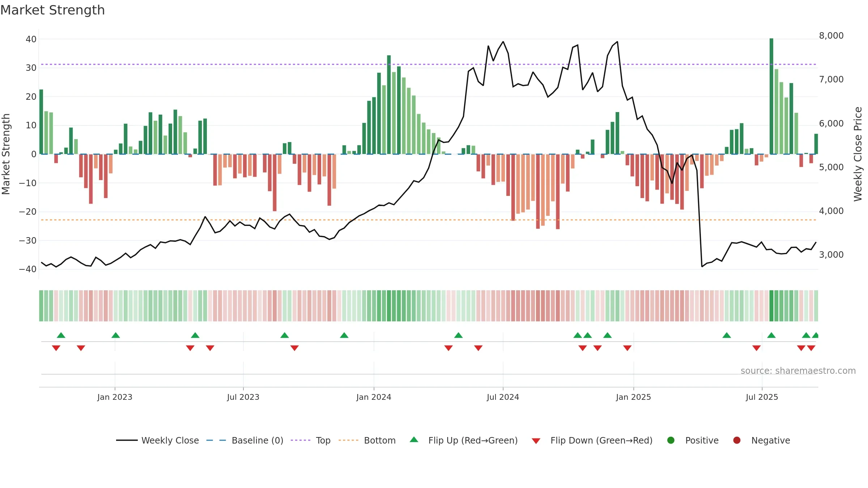The width and height of the screenshot is (868, 488).
Task: Click the green Positive legend dot
Action: point(671,440)
